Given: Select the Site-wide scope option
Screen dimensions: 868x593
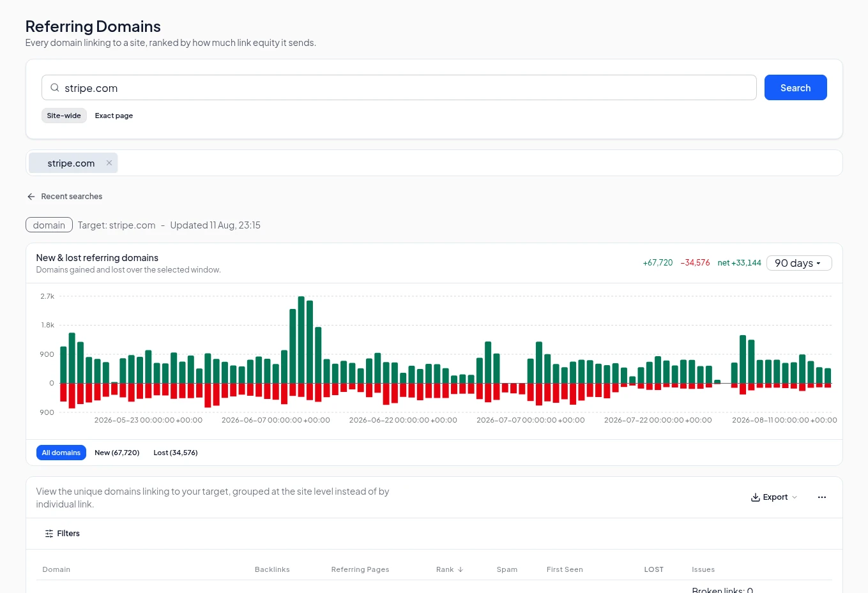Looking at the screenshot, I should tap(64, 116).
